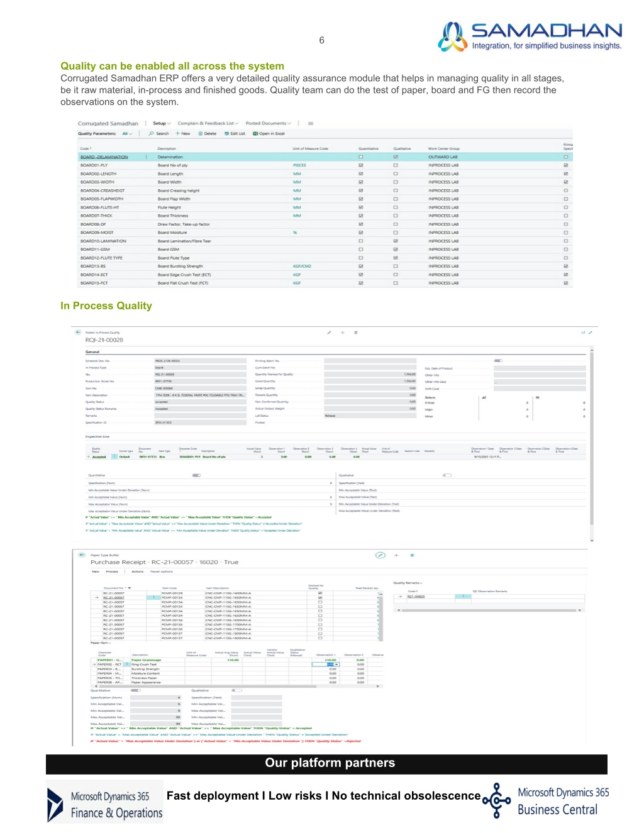
Task: Click the plus icon on Purchase Receipt page
Action: click(396, 555)
